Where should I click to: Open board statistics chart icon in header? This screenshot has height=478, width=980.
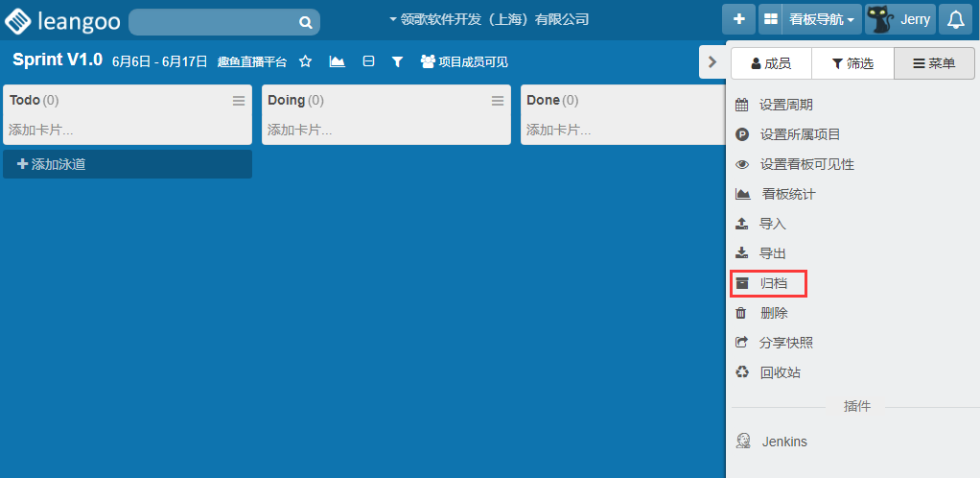[337, 61]
